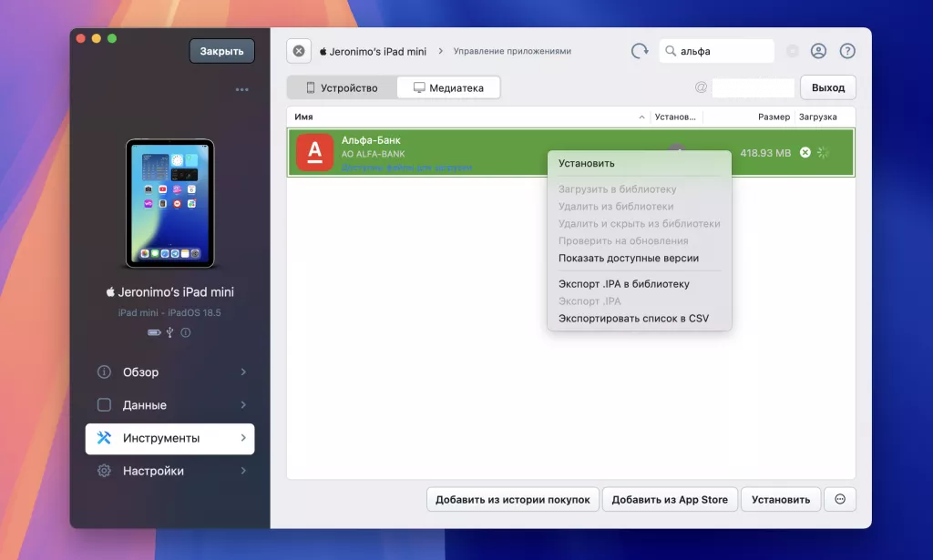
Task: Open the user account profile icon
Action: pos(818,51)
